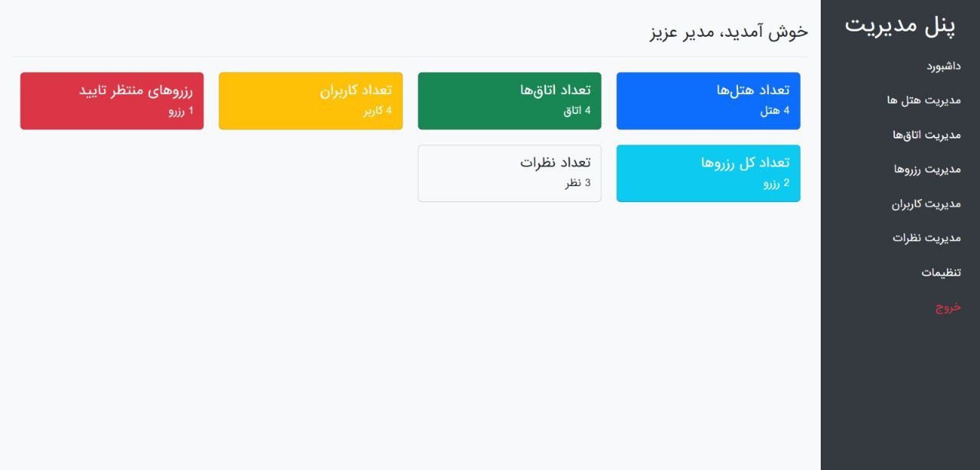Open مدیریت اتاق‌ها from the sidebar
This screenshot has width=980, height=470.
pos(926,135)
